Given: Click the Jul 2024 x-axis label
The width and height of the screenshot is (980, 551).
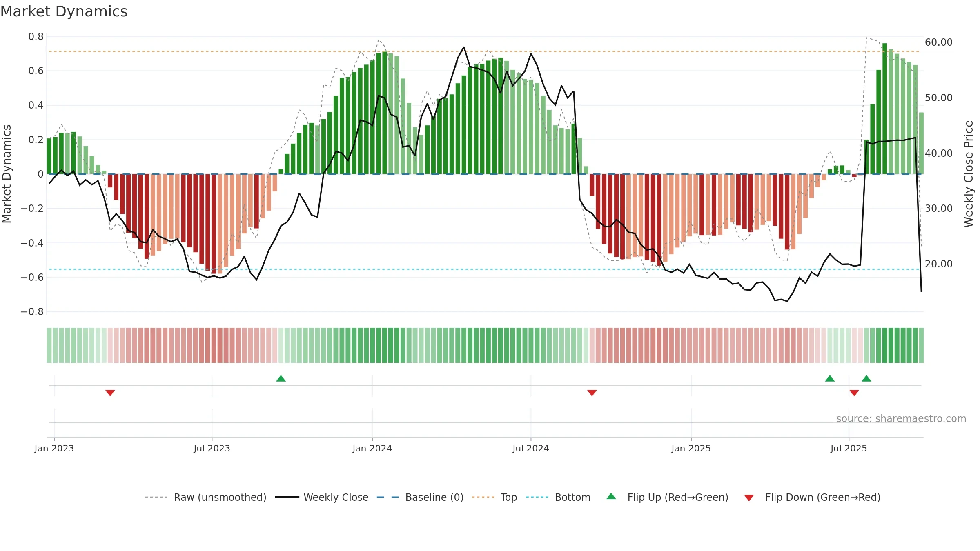Looking at the screenshot, I should (531, 448).
